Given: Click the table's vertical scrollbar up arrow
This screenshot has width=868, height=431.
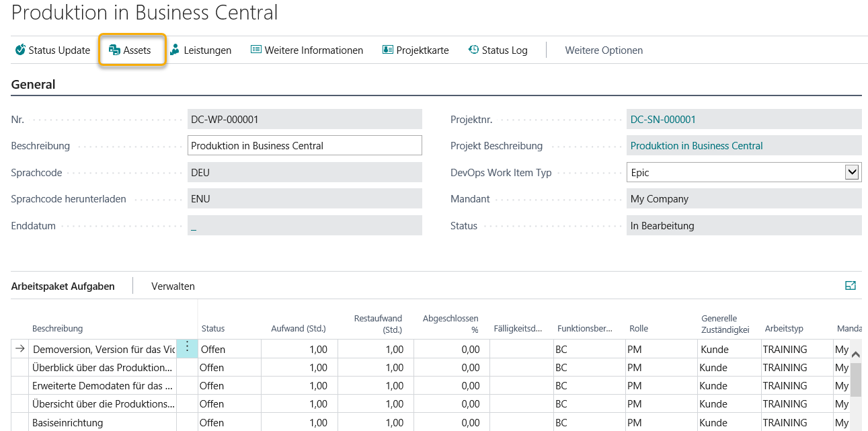Looking at the screenshot, I should (x=856, y=354).
